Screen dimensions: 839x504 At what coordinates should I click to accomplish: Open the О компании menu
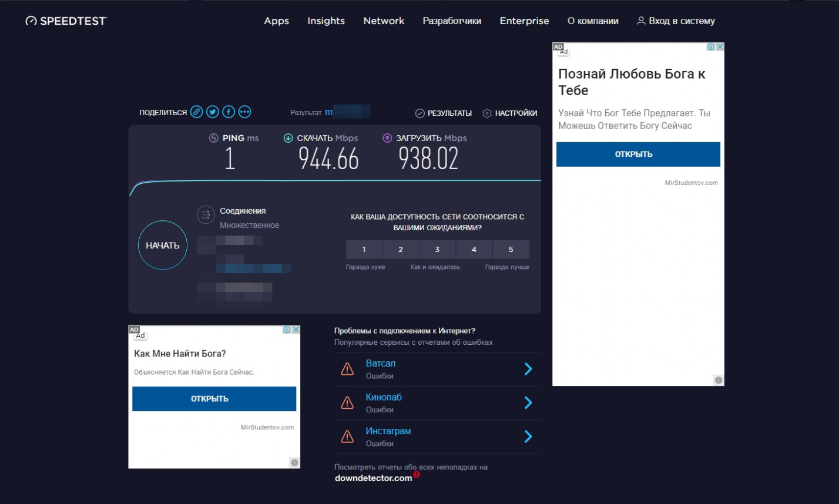coord(593,21)
